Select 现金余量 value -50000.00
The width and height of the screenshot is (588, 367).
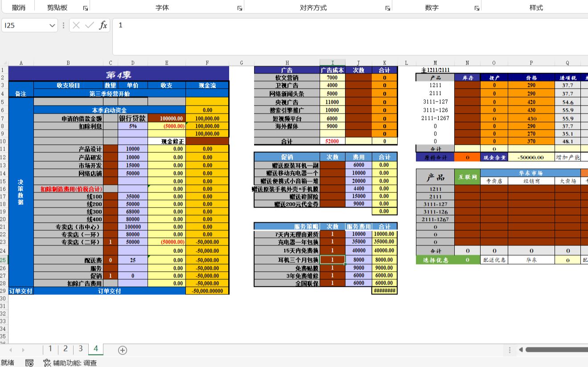pyautogui.click(x=531, y=157)
